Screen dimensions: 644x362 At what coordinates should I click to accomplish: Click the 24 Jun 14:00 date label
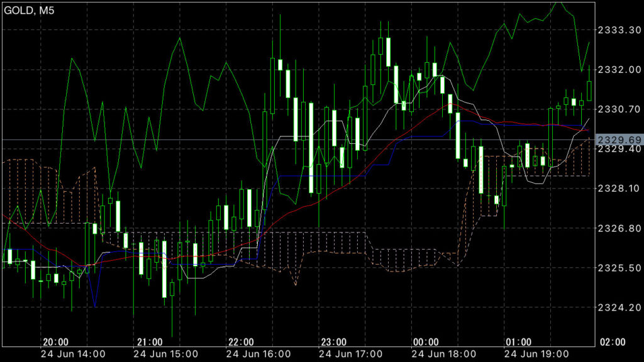click(73, 354)
